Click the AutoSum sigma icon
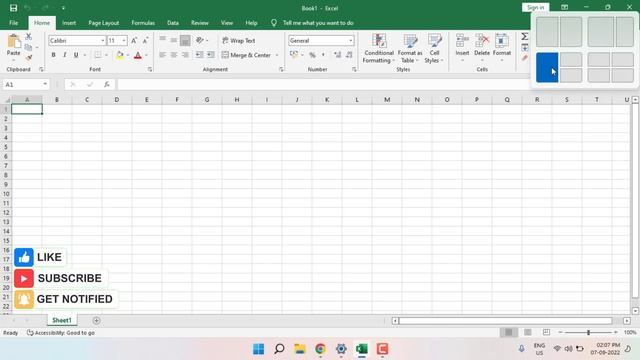Viewport: 640px width, 360px height. [x=524, y=37]
